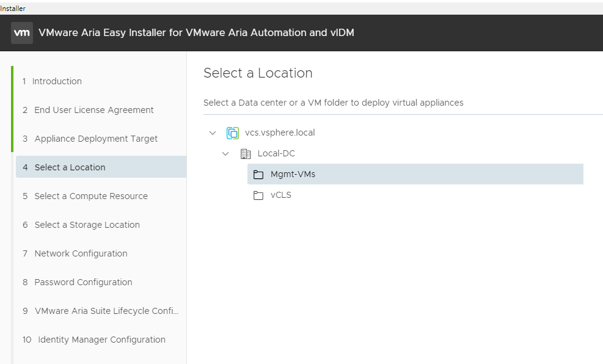Click the vCenter server icon beside vcs.vsphere.local
603x364 pixels.
(233, 133)
